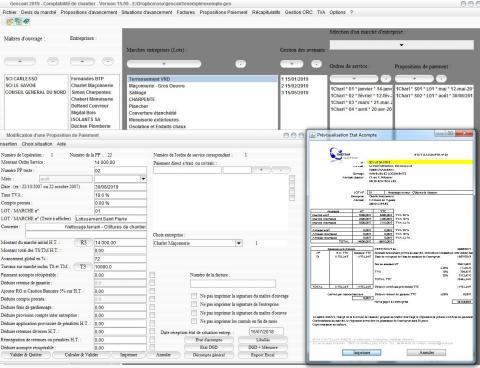
Task: Click the Taux TVA input field
Action: pos(120,195)
